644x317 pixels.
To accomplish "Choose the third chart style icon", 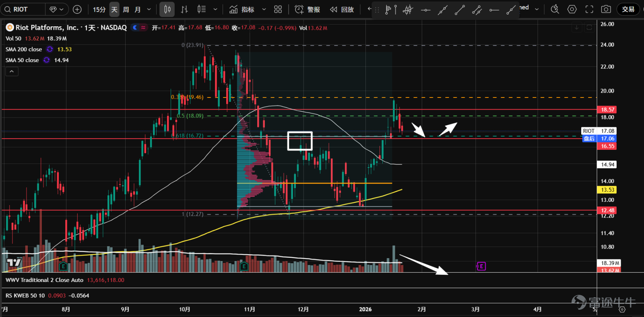I will (x=202, y=9).
